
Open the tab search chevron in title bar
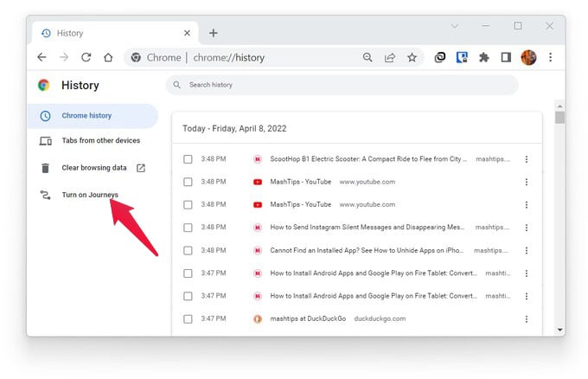[x=455, y=26]
